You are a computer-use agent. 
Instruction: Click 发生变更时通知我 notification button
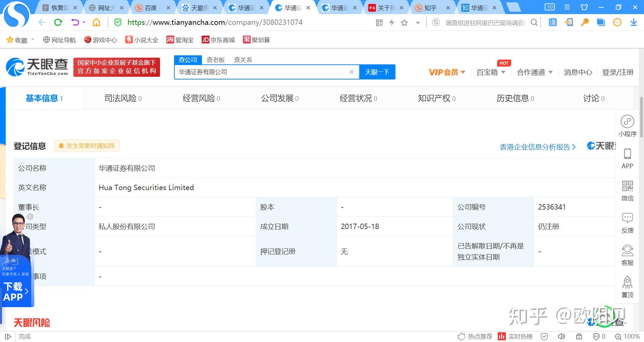pyautogui.click(x=87, y=146)
